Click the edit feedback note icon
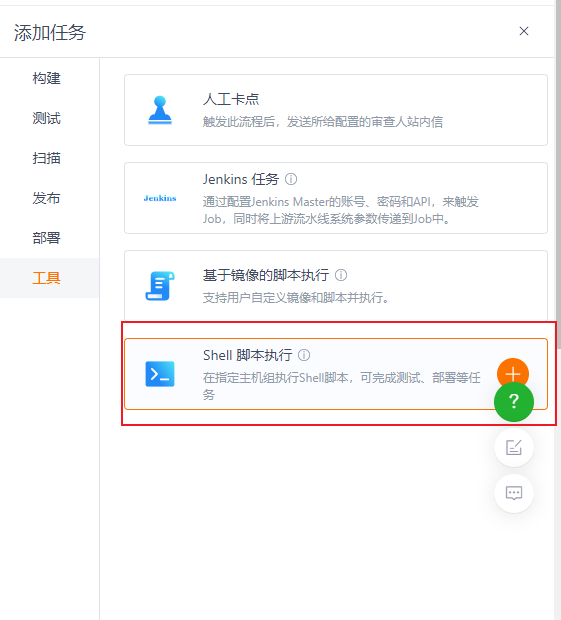The height and width of the screenshot is (620, 561). (x=514, y=447)
